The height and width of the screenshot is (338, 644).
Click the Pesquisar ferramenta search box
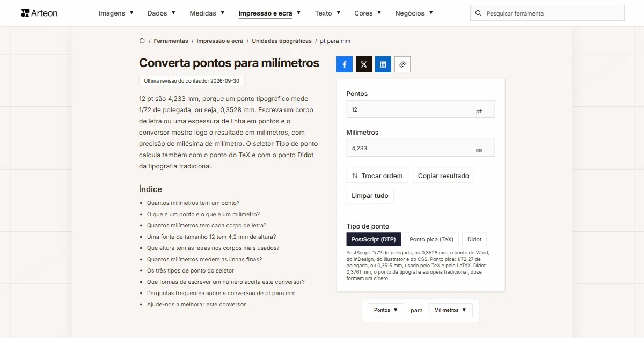coord(547,13)
